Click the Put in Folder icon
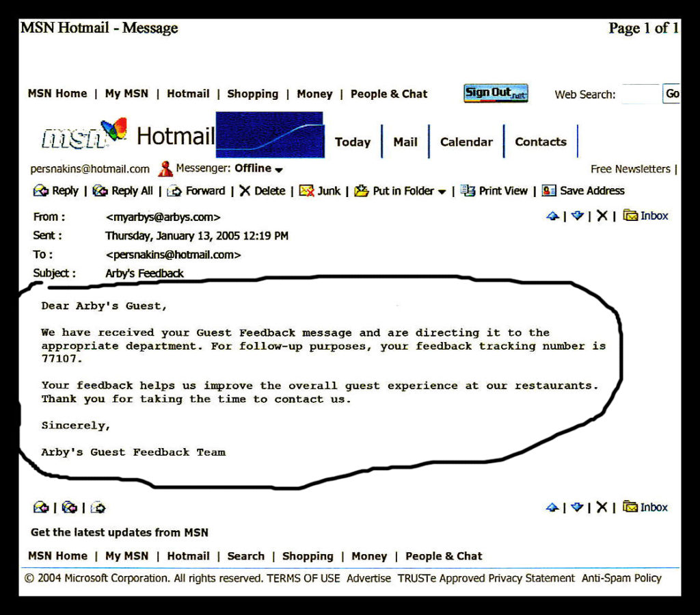The height and width of the screenshot is (615, 700). [361, 191]
